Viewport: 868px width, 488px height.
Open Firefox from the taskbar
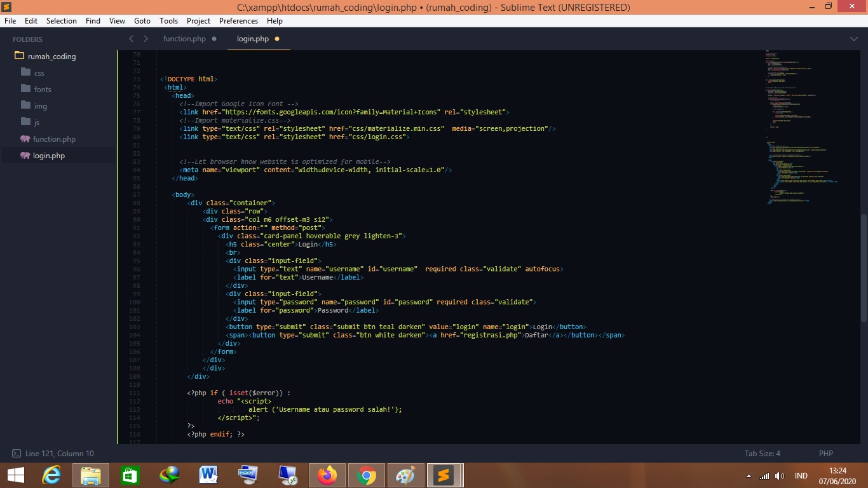[x=327, y=475]
